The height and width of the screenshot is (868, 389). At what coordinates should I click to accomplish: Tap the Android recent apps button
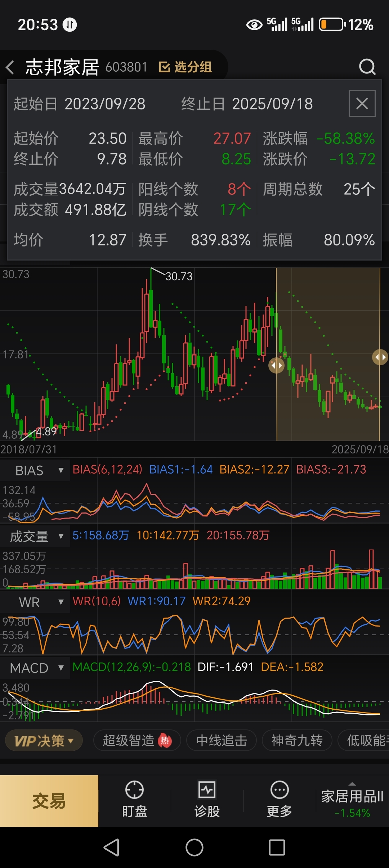click(x=277, y=847)
